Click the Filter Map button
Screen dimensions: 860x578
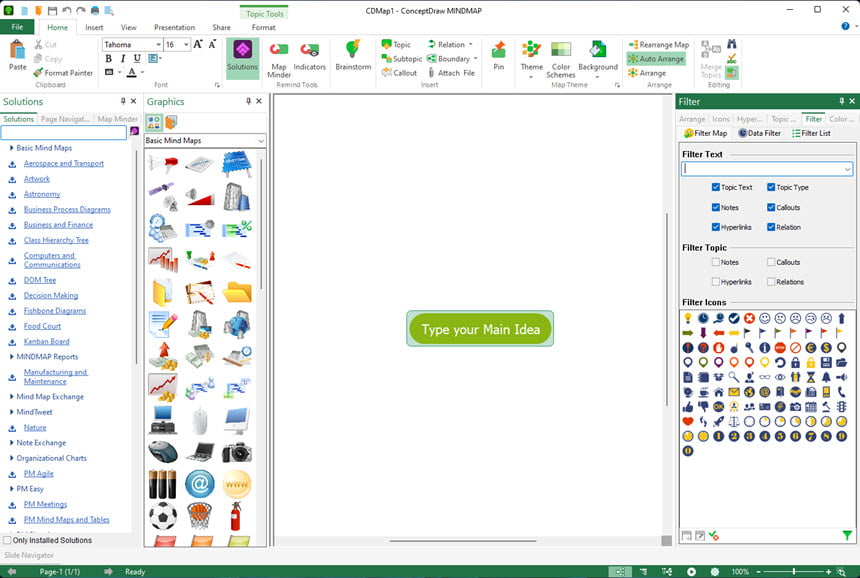(705, 133)
